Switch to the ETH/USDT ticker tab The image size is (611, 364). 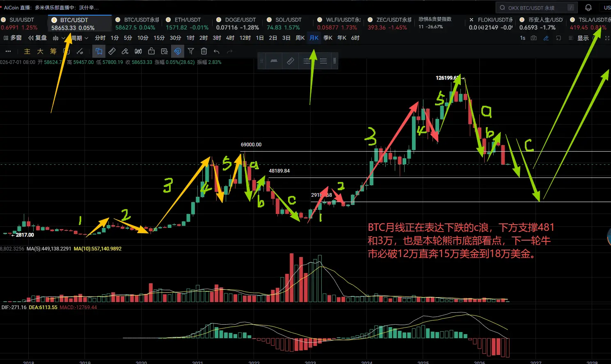click(x=188, y=23)
